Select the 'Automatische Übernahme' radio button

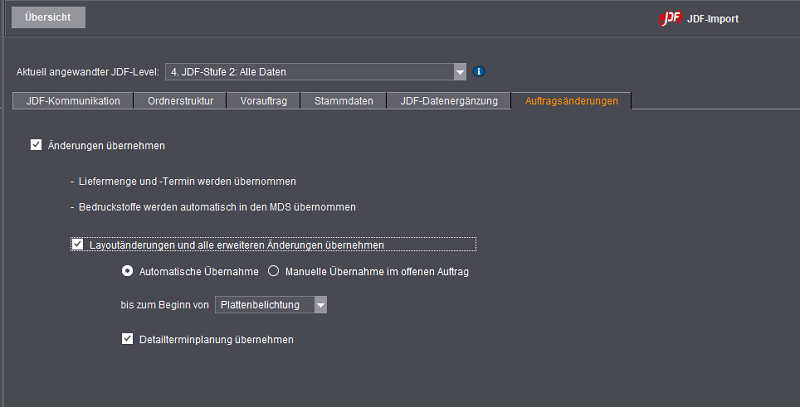point(127,271)
